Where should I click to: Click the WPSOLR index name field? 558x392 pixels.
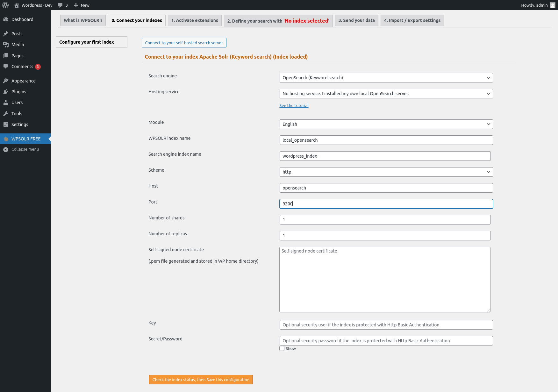point(386,140)
